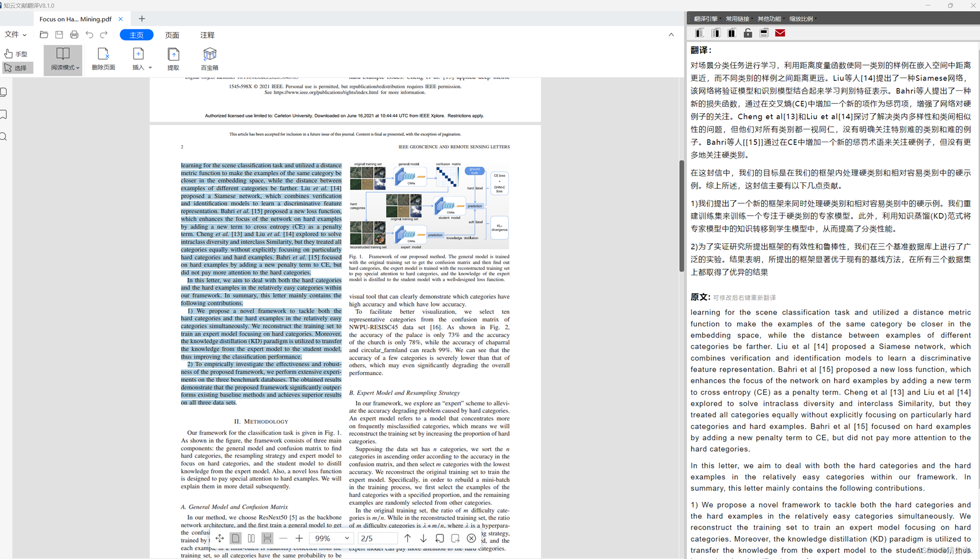Open a new tab with plus button
980x559 pixels.
pyautogui.click(x=142, y=19)
